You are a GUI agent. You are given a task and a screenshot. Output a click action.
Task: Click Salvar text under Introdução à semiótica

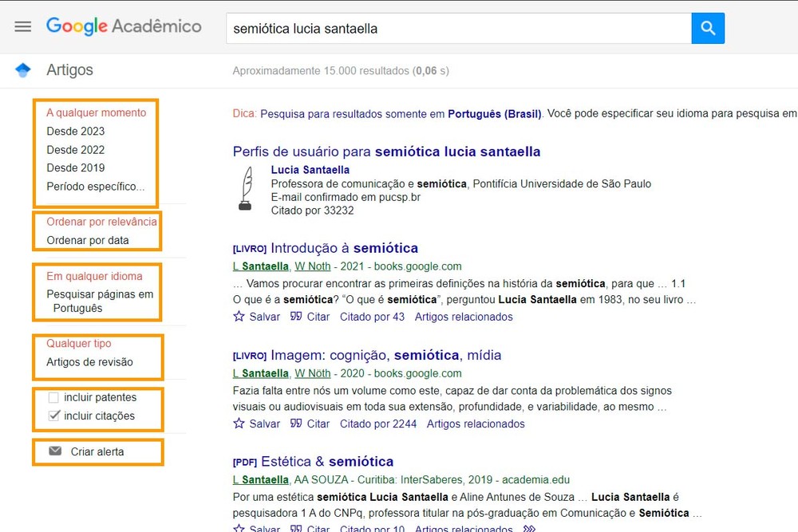click(x=265, y=317)
